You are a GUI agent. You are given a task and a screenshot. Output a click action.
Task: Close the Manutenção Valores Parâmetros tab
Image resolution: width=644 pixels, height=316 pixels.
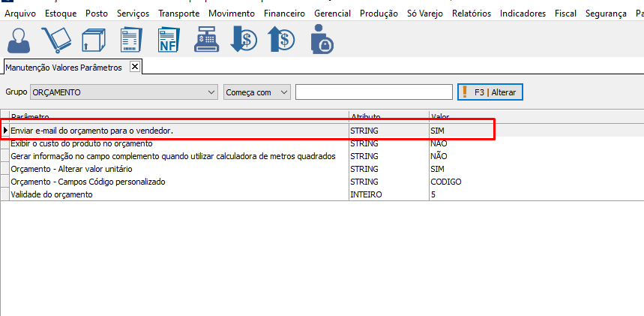(135, 67)
